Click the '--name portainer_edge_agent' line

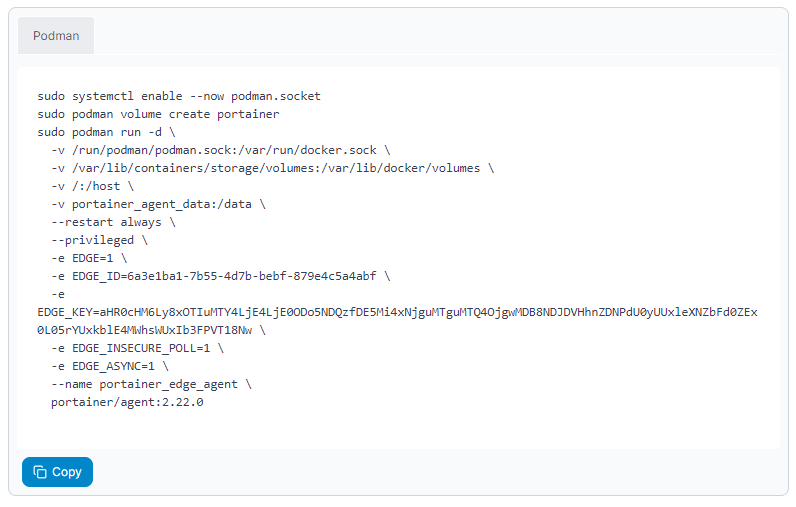tap(151, 384)
